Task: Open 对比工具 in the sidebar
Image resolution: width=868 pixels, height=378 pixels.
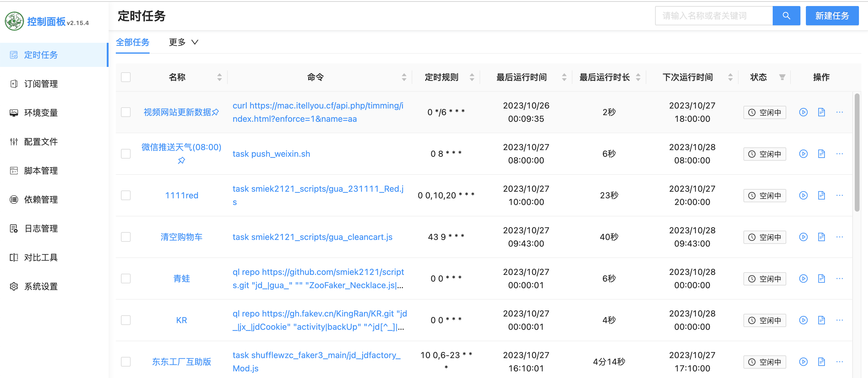Action: pos(54,258)
